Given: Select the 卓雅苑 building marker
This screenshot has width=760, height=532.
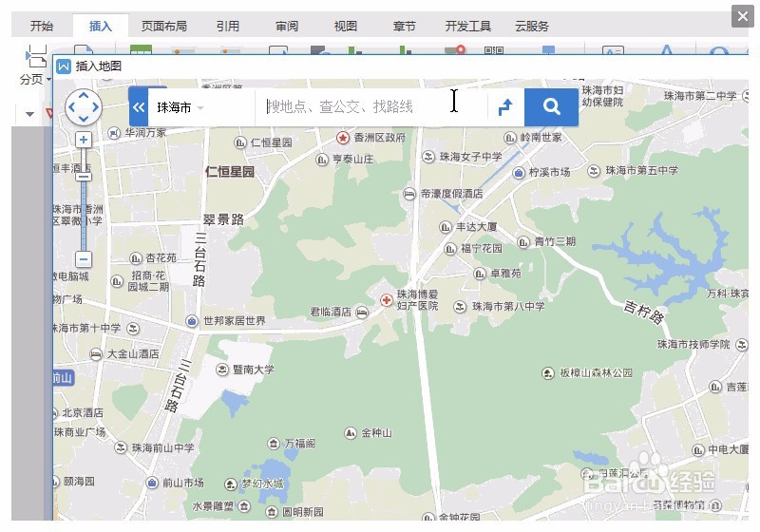Looking at the screenshot, I should pyautogui.click(x=480, y=274).
